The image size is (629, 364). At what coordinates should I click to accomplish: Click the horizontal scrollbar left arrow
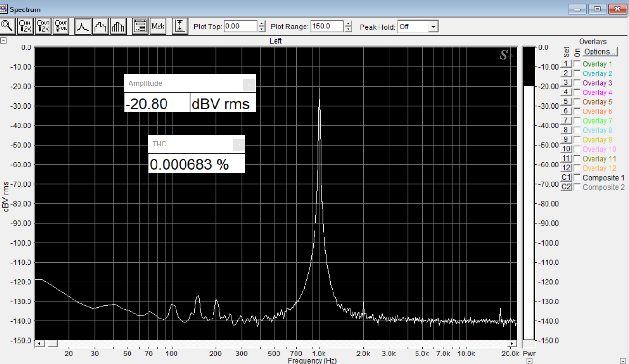click(x=39, y=344)
